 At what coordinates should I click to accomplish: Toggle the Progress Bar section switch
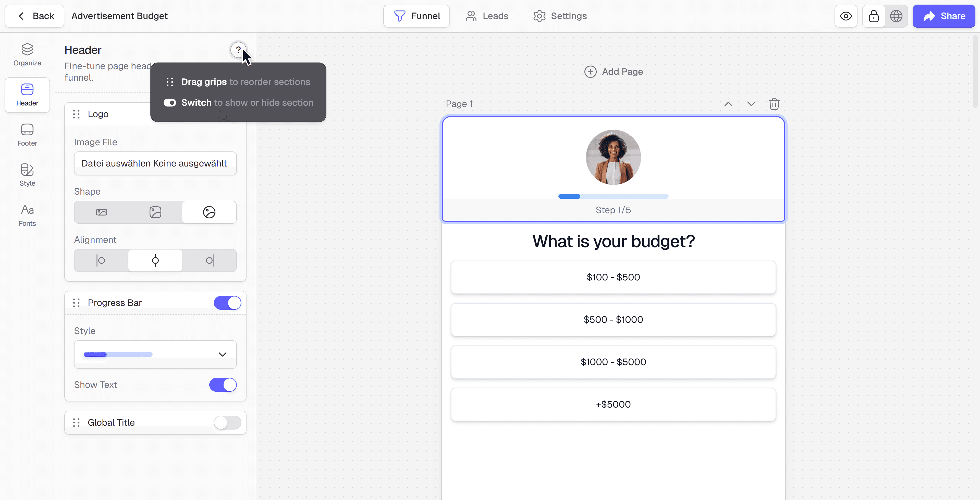(227, 303)
